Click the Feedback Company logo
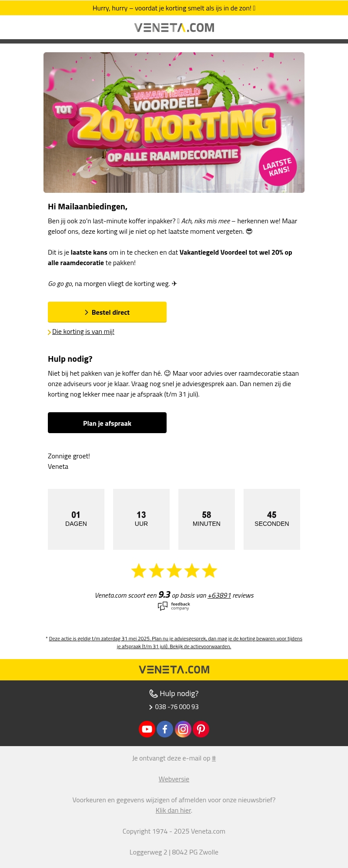The width and height of the screenshot is (348, 868). click(174, 606)
